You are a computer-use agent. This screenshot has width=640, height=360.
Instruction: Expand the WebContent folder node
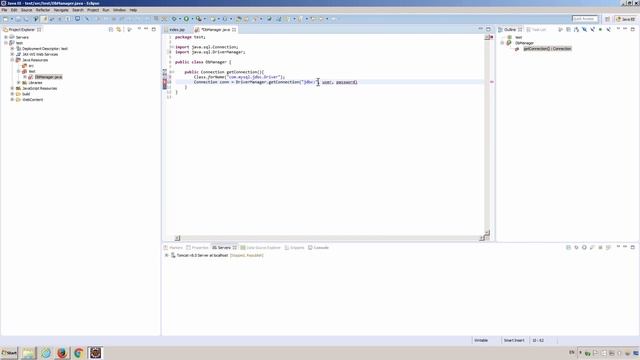12,100
